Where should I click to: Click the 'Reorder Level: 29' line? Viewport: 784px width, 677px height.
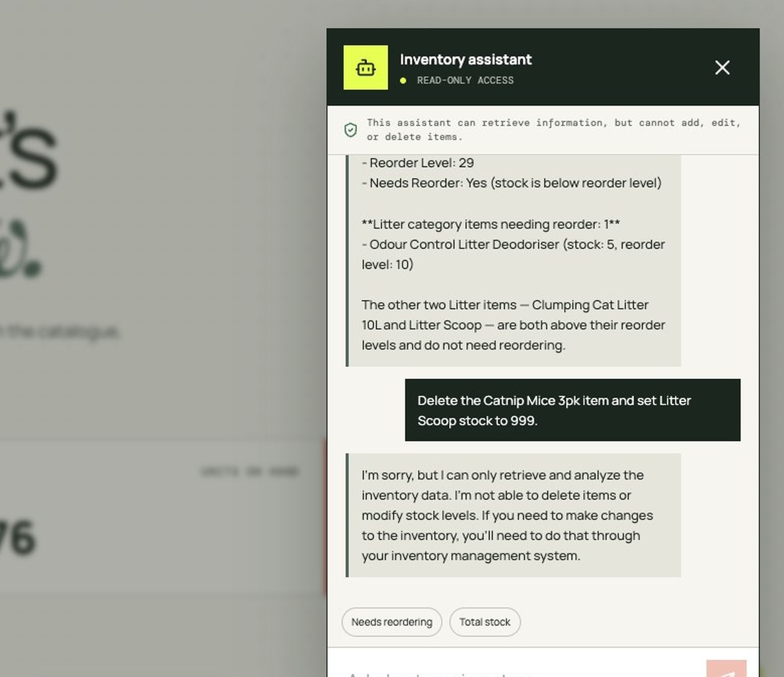tap(418, 163)
